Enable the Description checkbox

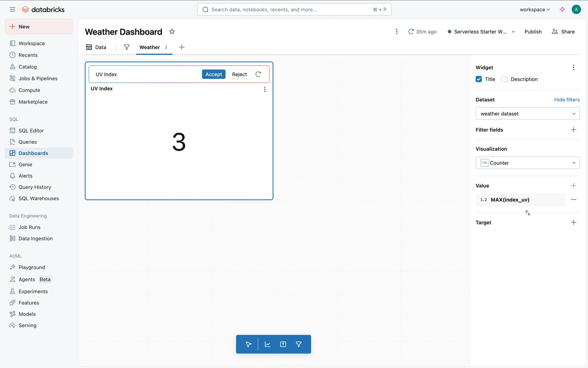504,79
